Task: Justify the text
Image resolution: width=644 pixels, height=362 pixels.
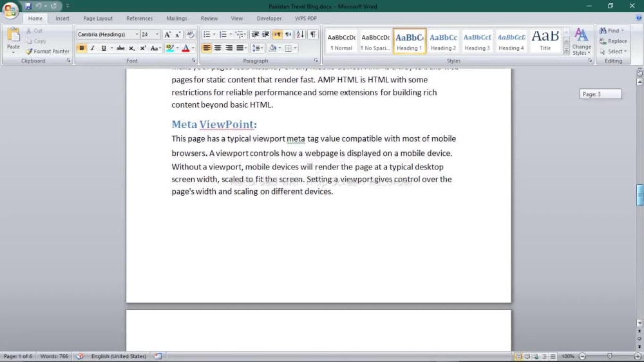Action: [x=240, y=48]
